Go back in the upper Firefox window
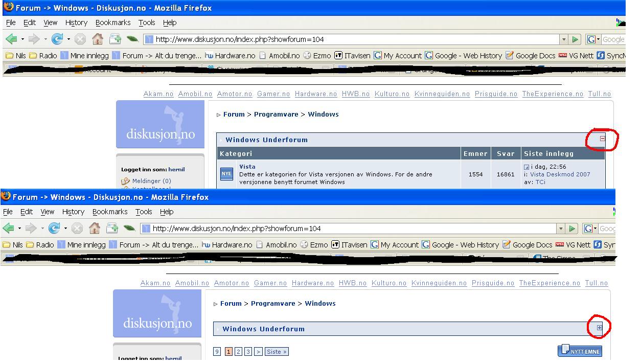 pyautogui.click(x=11, y=39)
